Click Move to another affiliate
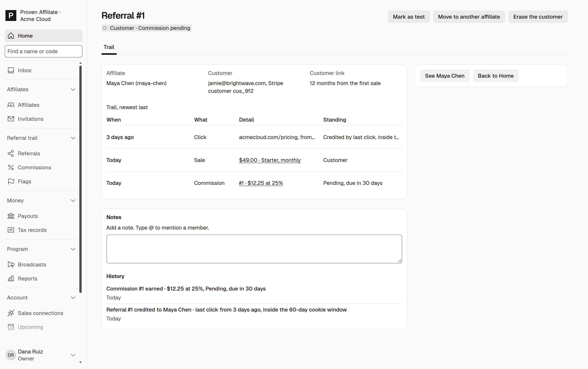588x369 pixels. pyautogui.click(x=469, y=17)
